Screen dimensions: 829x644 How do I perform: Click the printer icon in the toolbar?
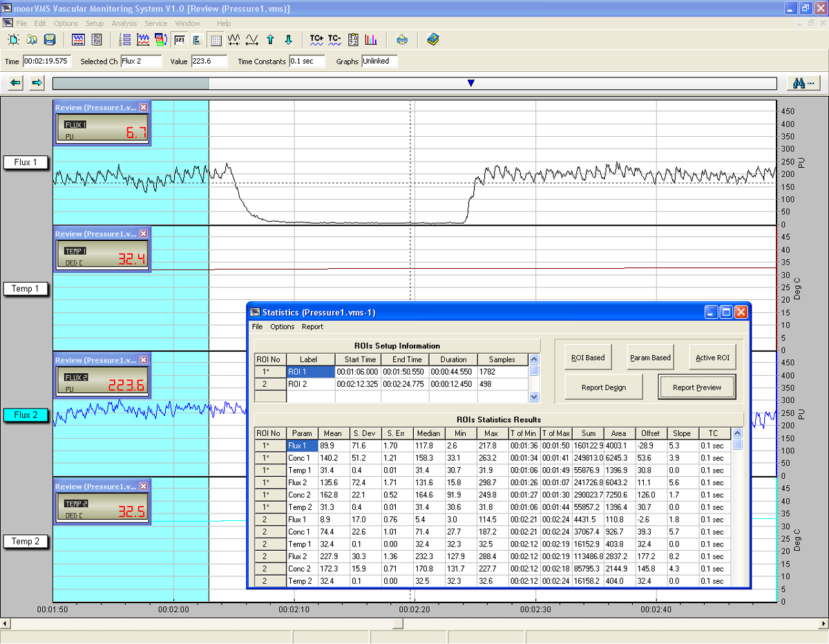click(402, 39)
